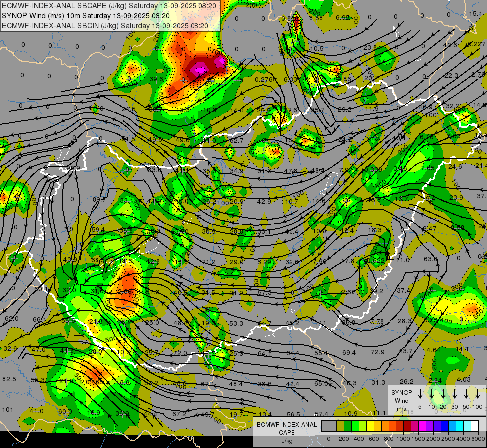Click the map value '56.5'
This screenshot has width=487, height=448.
pos(293,414)
